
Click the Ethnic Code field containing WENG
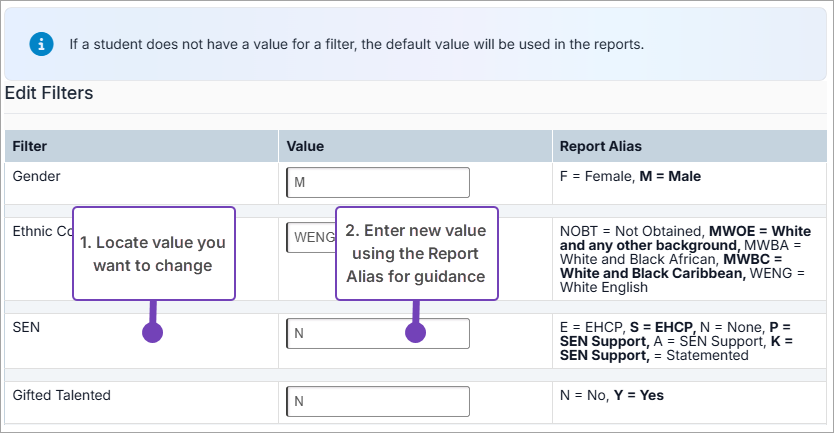point(310,238)
